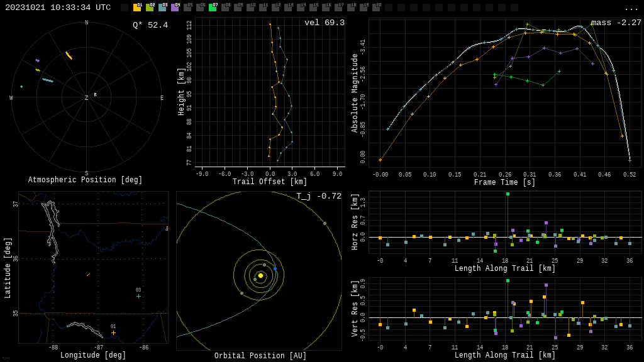Viewport: 644px width, 362px height.
Task: Click the vel 69.3 velocity label
Action: point(324,23)
